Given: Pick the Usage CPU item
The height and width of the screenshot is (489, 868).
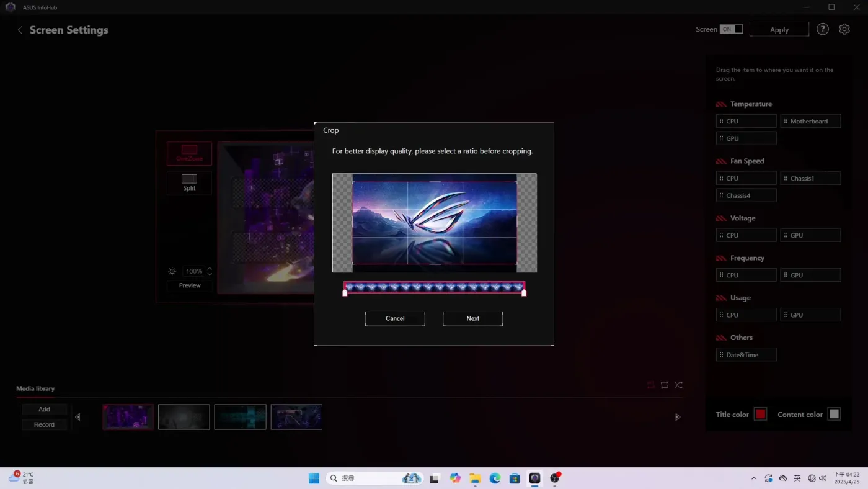Looking at the screenshot, I should click(x=746, y=315).
